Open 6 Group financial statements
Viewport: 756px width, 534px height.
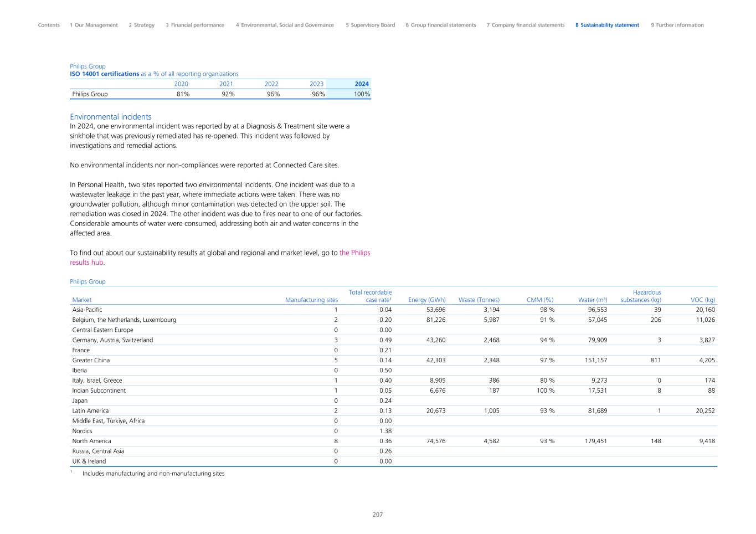pos(441,25)
